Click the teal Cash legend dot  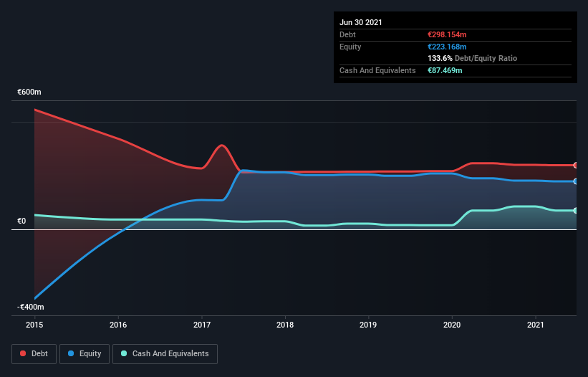click(x=124, y=353)
